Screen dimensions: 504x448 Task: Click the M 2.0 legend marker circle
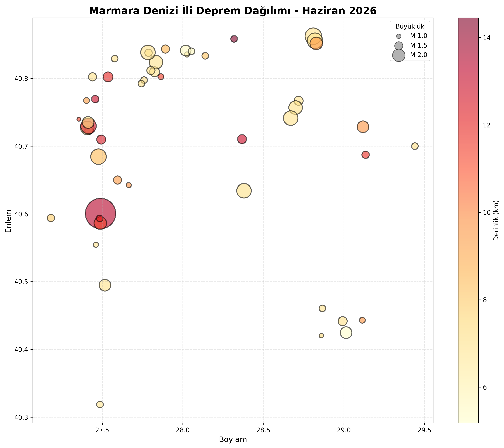pyautogui.click(x=399, y=55)
